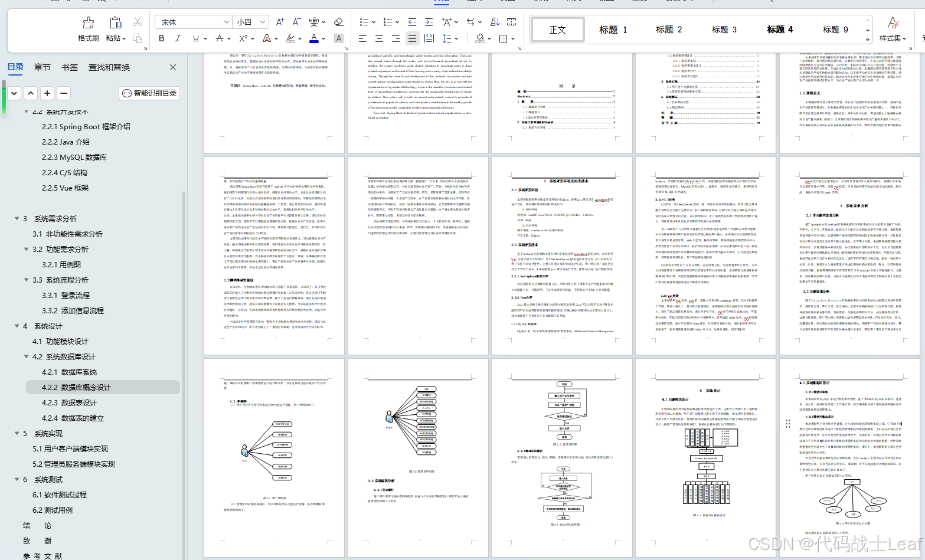Open the borders dropdown arrow
The width and height of the screenshot is (925, 560).
click(x=513, y=38)
